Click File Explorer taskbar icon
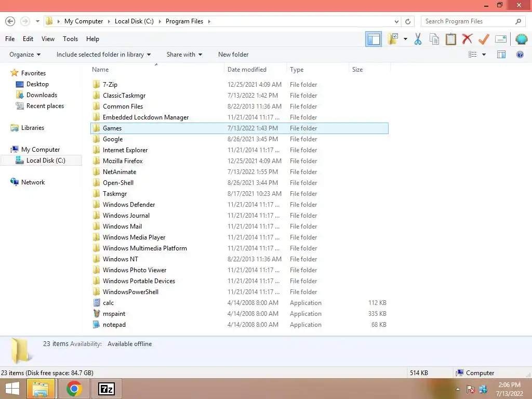Screen dimensions: 532x399 tap(41, 389)
